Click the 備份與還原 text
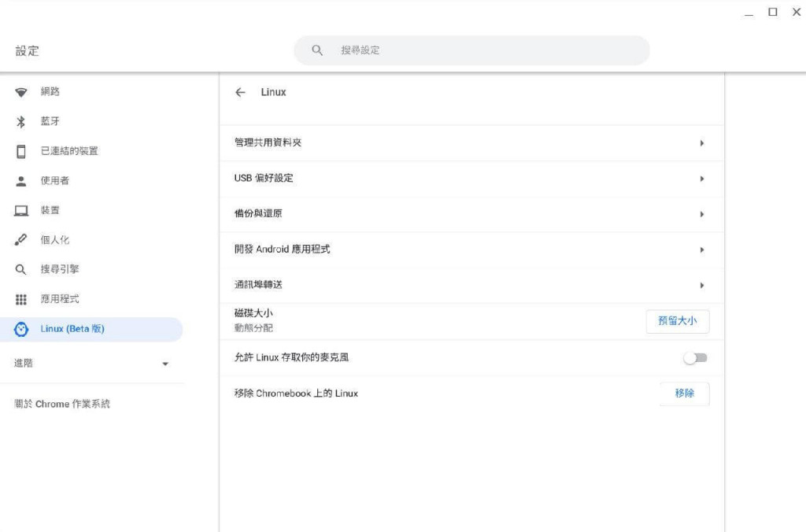806x532 pixels. point(258,213)
